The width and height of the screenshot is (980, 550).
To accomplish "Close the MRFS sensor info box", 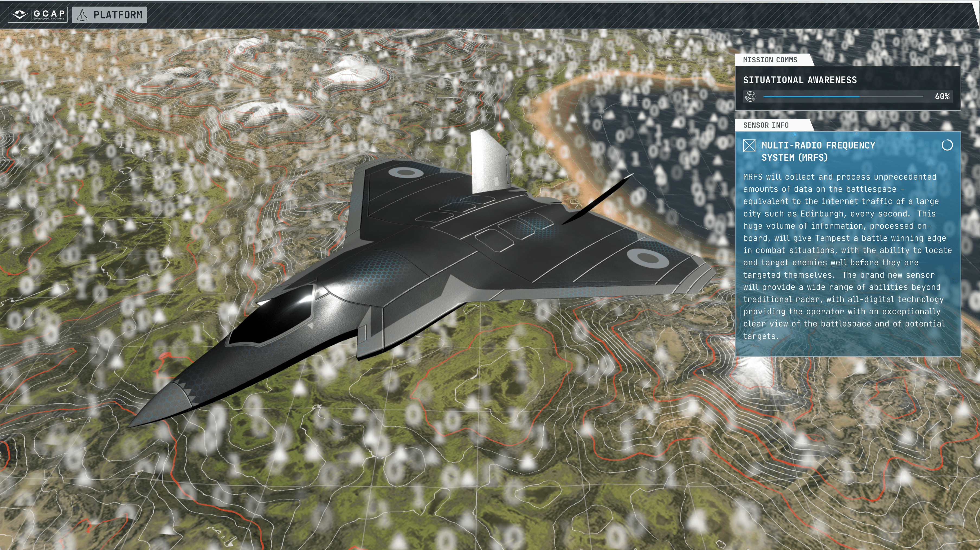I will pos(749,145).
